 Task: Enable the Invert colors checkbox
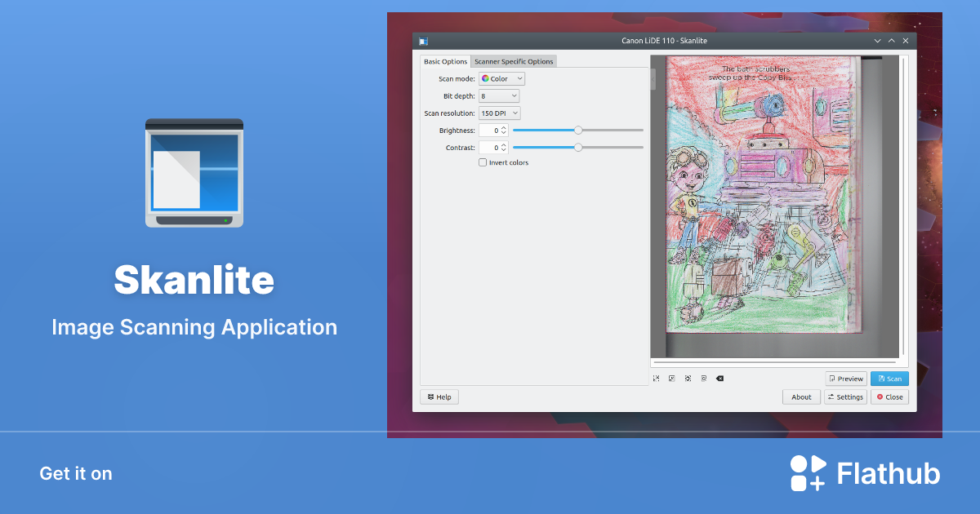(482, 162)
